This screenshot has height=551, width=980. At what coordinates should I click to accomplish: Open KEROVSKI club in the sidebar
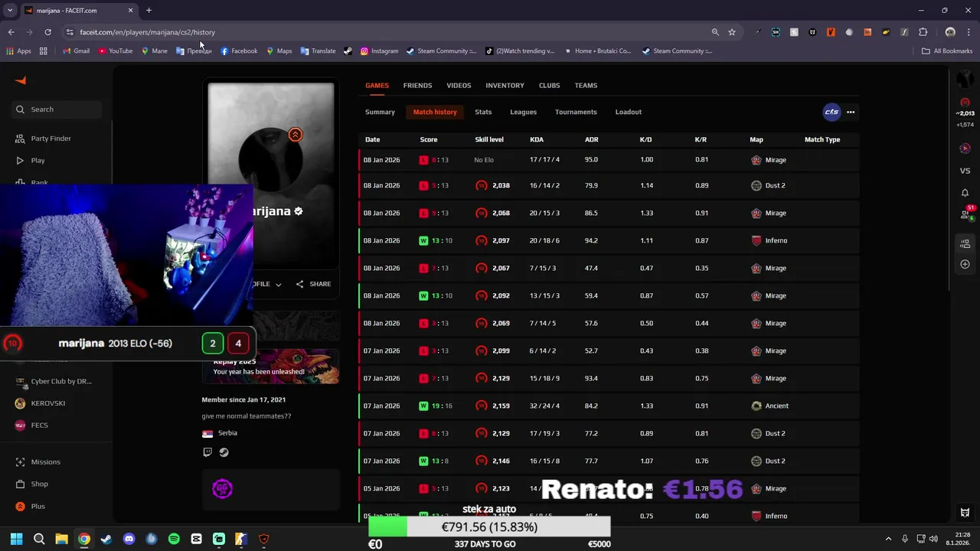pyautogui.click(x=40, y=403)
